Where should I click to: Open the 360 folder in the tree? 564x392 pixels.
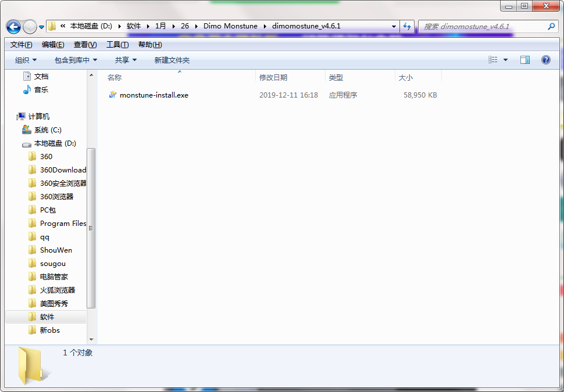(x=46, y=156)
